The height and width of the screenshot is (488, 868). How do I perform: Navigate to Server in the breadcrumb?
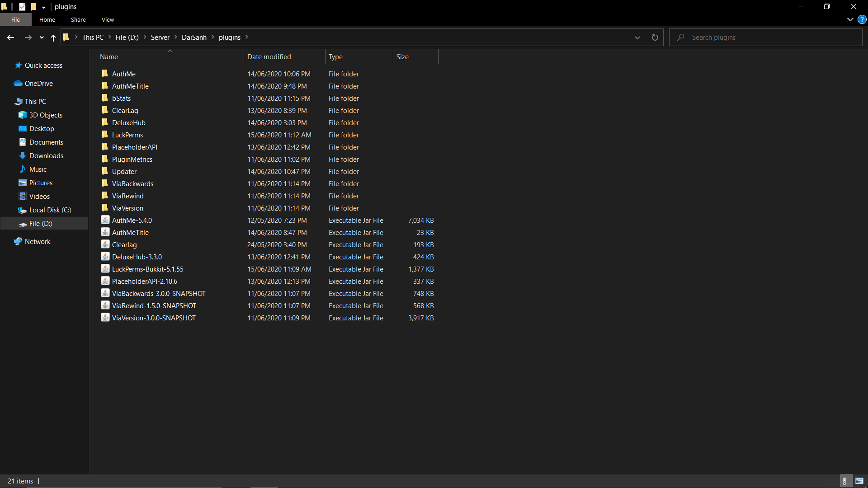pyautogui.click(x=160, y=38)
